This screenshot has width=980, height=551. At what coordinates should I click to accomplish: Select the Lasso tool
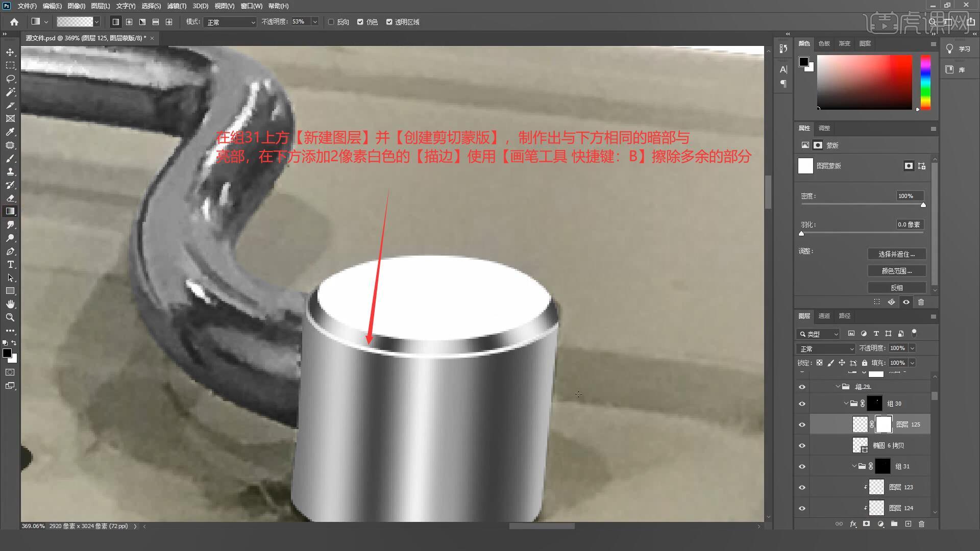(x=10, y=79)
